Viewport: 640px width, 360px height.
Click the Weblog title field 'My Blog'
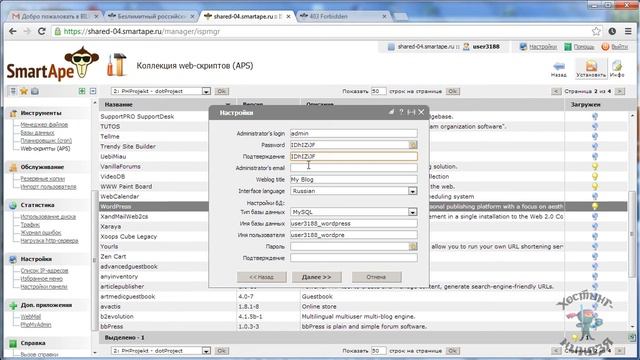click(353, 179)
